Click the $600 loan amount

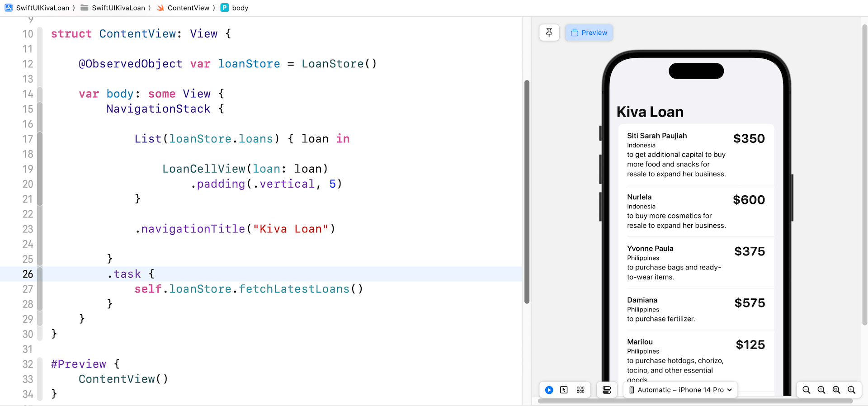pyautogui.click(x=749, y=200)
